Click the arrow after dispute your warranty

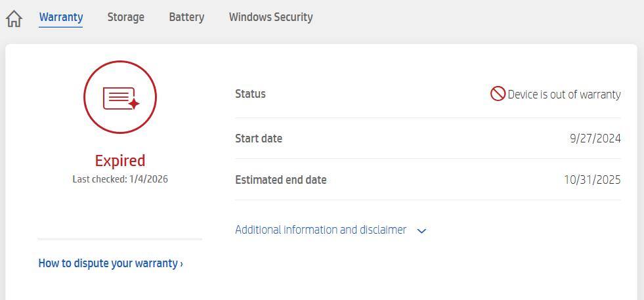pyautogui.click(x=181, y=264)
